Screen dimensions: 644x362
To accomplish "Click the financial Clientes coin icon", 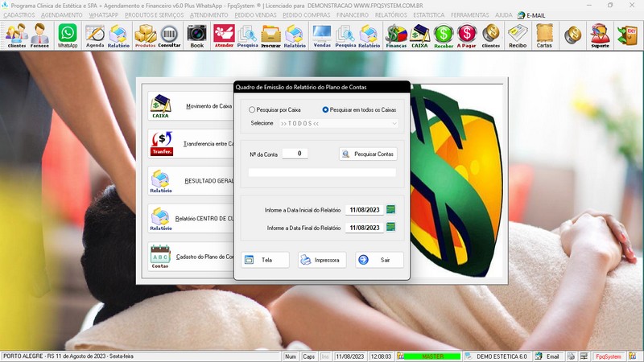I will pos(491,35).
